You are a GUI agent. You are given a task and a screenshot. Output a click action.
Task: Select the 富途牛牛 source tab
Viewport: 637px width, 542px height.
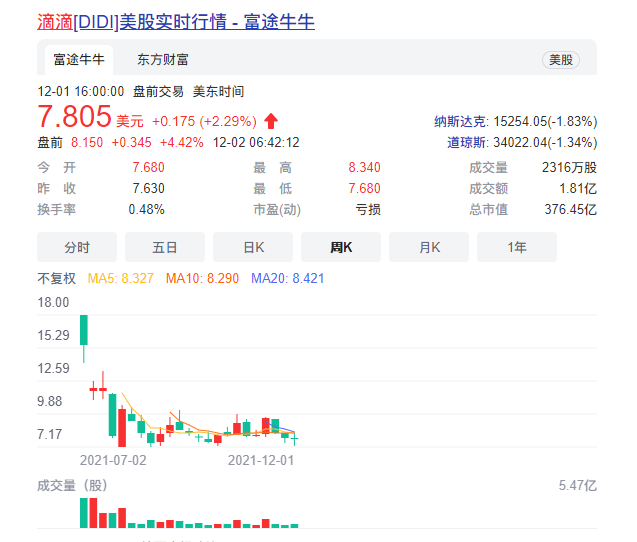coord(79,60)
